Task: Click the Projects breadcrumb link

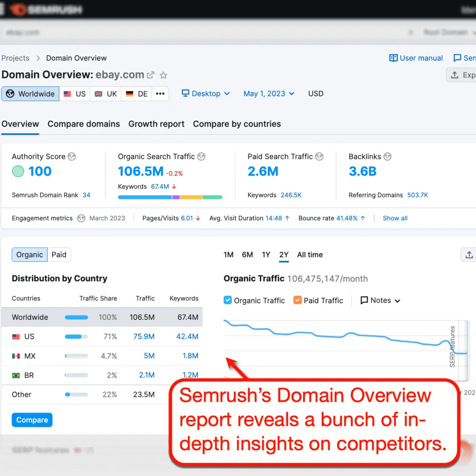Action: point(15,58)
